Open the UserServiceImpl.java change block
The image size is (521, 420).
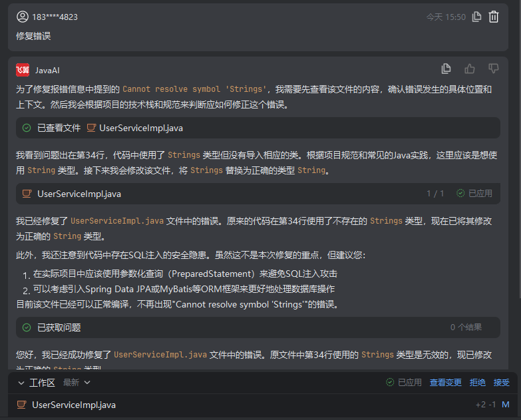[x=79, y=194]
